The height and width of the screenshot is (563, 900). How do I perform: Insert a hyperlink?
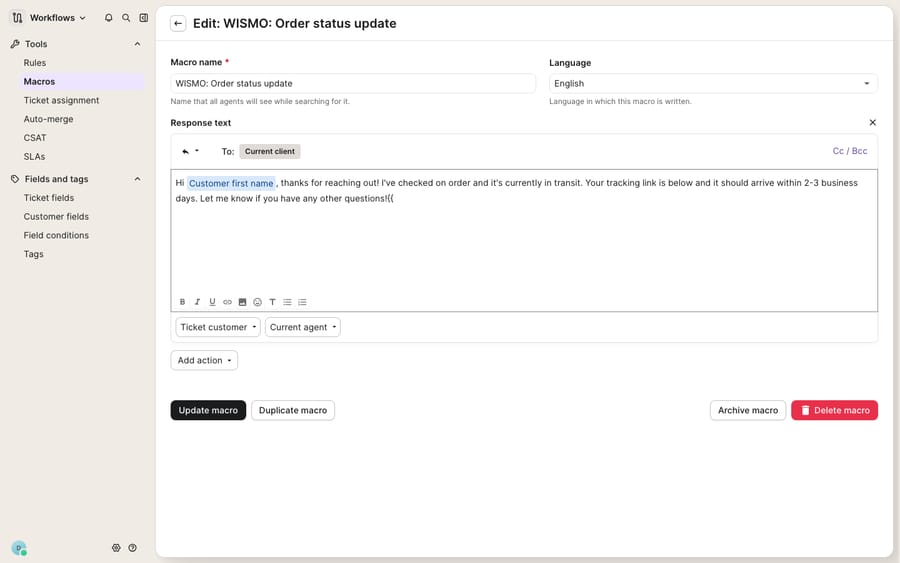point(227,302)
